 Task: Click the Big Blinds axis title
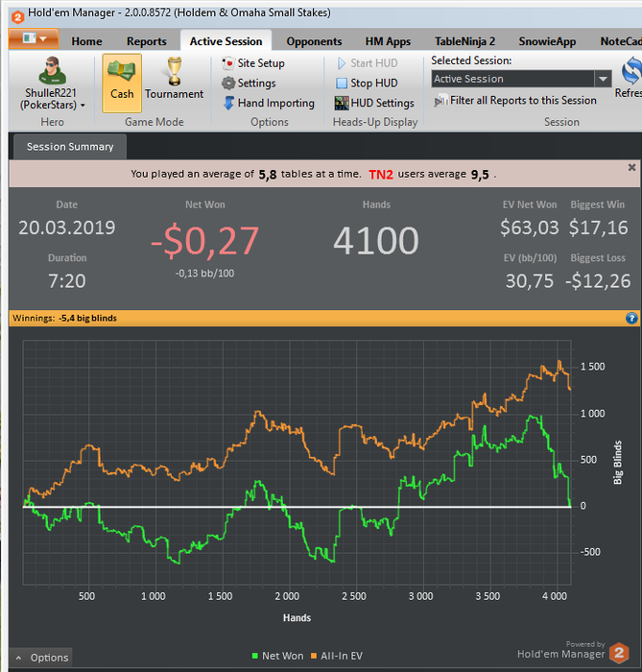click(x=618, y=463)
